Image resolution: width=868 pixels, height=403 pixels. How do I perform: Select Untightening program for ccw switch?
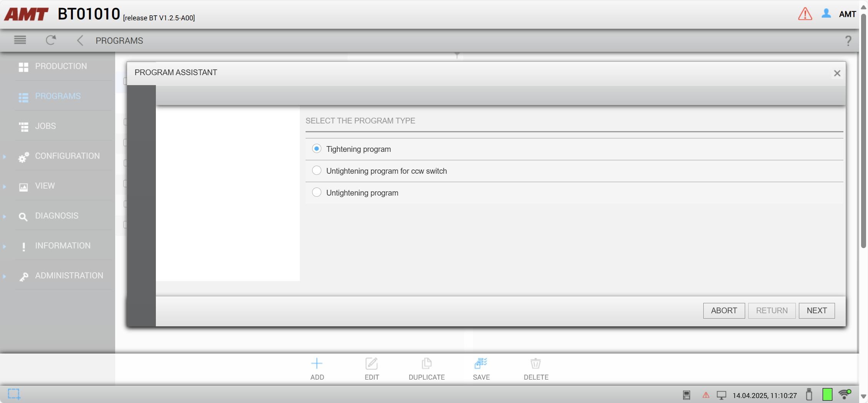click(x=316, y=170)
